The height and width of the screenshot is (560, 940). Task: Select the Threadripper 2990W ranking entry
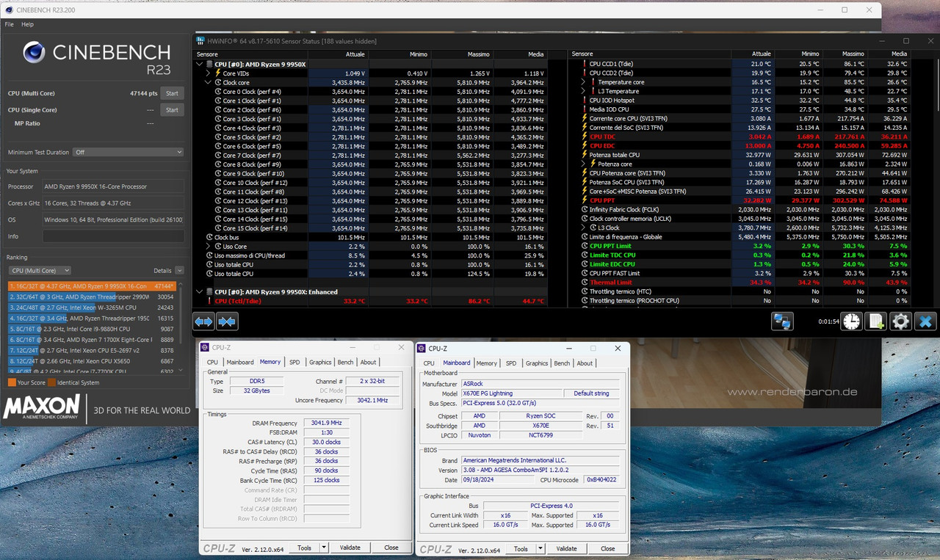92,297
